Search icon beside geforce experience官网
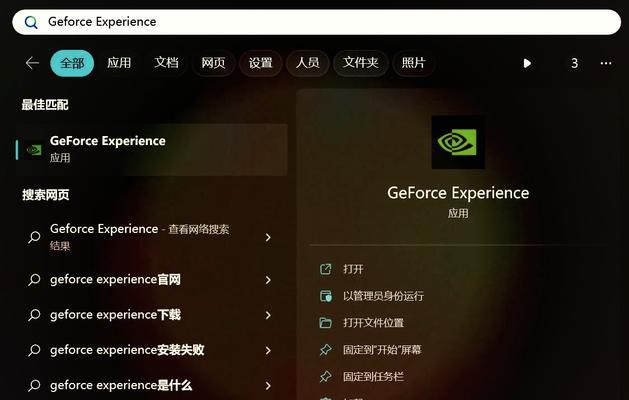The width and height of the screenshot is (629, 400). tap(34, 280)
